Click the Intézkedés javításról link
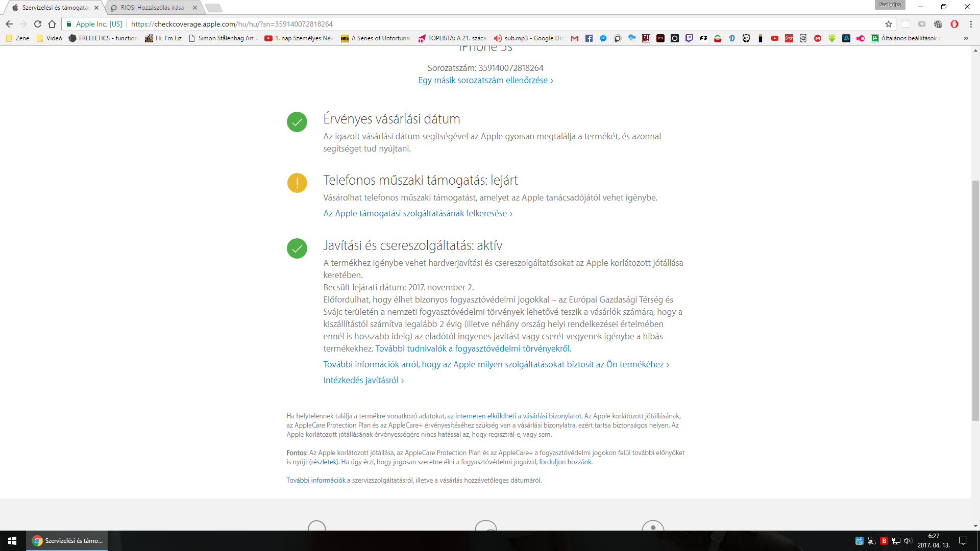Screen dimensions: 980x551 (363, 380)
